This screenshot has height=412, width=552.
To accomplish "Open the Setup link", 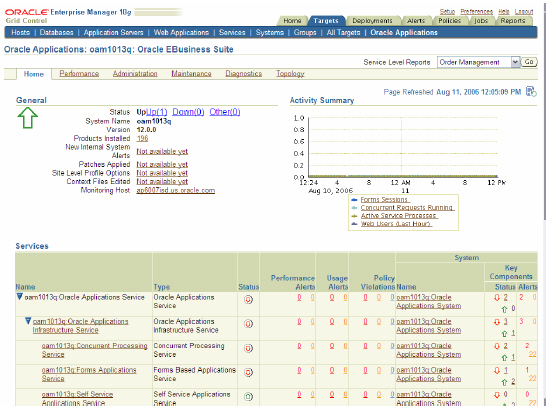I will (447, 12).
